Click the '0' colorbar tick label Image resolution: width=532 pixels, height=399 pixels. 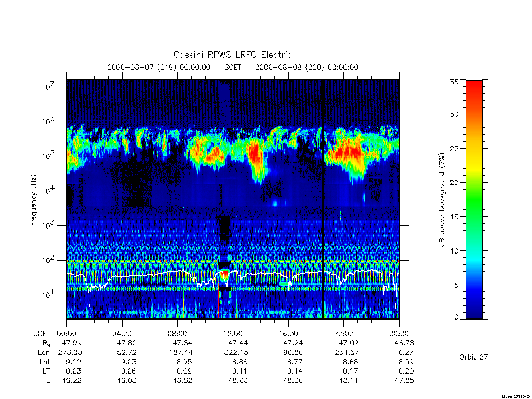click(456, 317)
